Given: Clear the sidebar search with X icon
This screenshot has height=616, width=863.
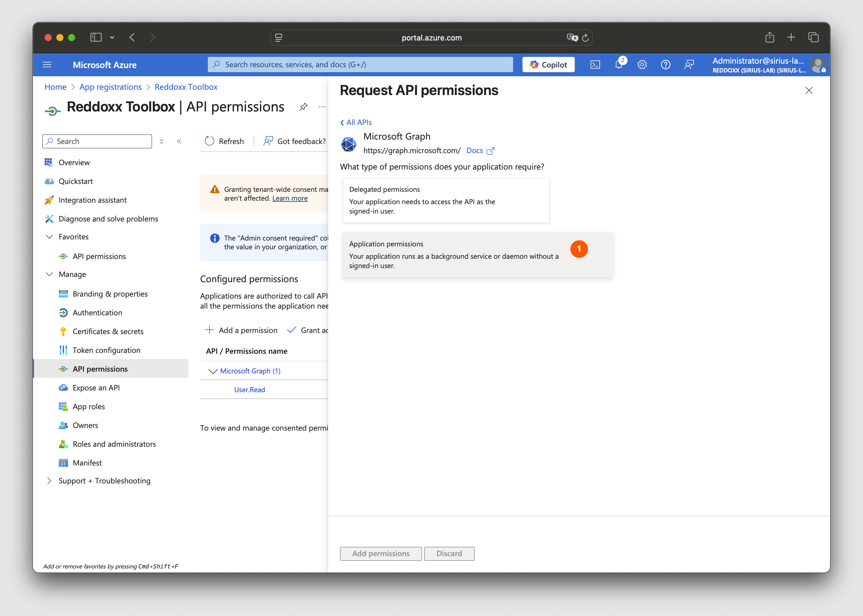Looking at the screenshot, I should click(161, 141).
